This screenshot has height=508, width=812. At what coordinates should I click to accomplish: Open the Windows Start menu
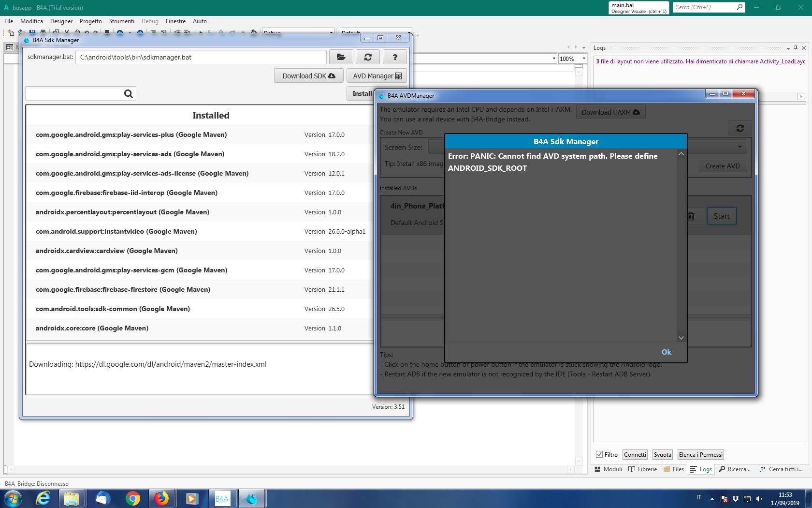point(13,498)
